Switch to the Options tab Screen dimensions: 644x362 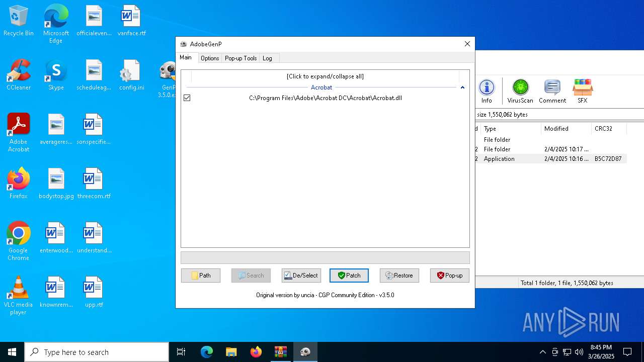(x=210, y=58)
